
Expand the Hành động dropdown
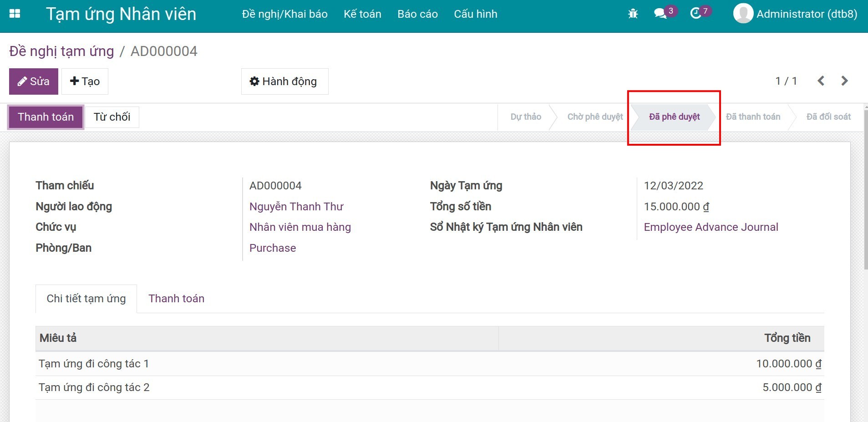pyautogui.click(x=284, y=81)
